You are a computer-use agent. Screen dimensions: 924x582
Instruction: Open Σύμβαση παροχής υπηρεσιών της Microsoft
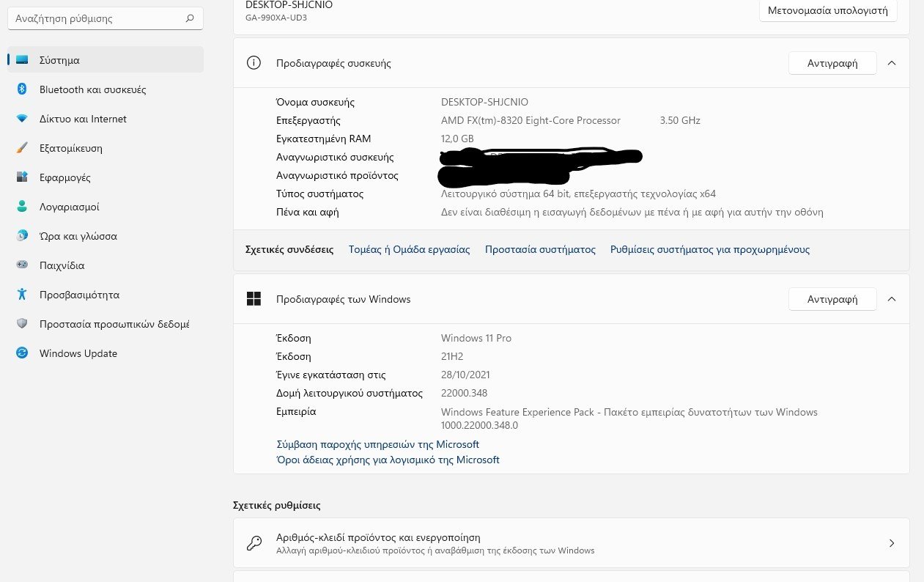coord(377,444)
